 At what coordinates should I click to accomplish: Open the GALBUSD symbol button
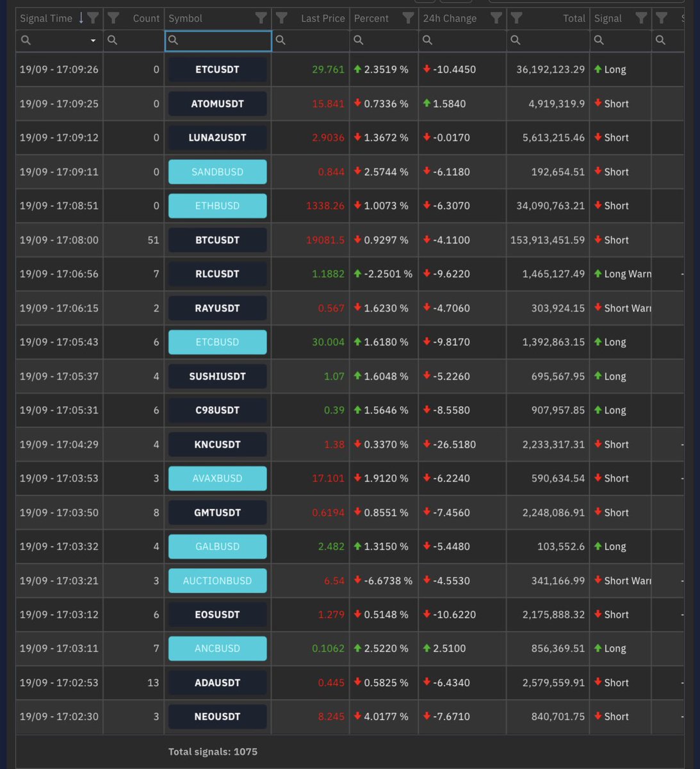click(x=217, y=547)
